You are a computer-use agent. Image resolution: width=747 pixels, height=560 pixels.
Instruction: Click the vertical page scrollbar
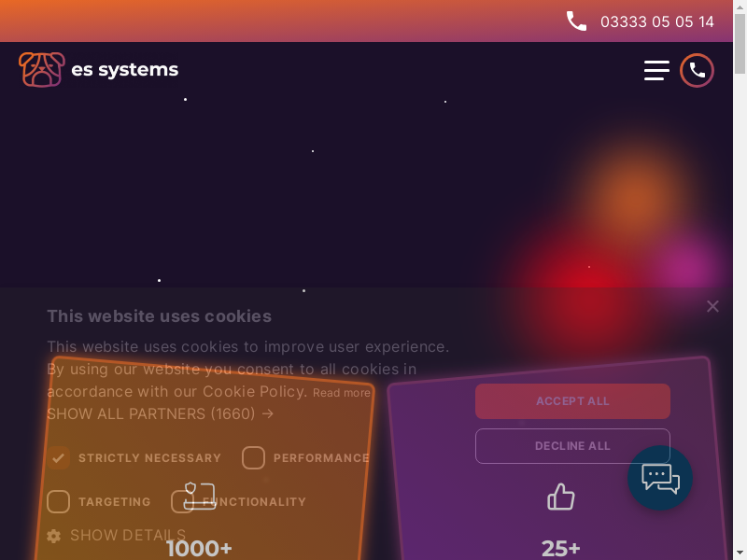(740, 280)
